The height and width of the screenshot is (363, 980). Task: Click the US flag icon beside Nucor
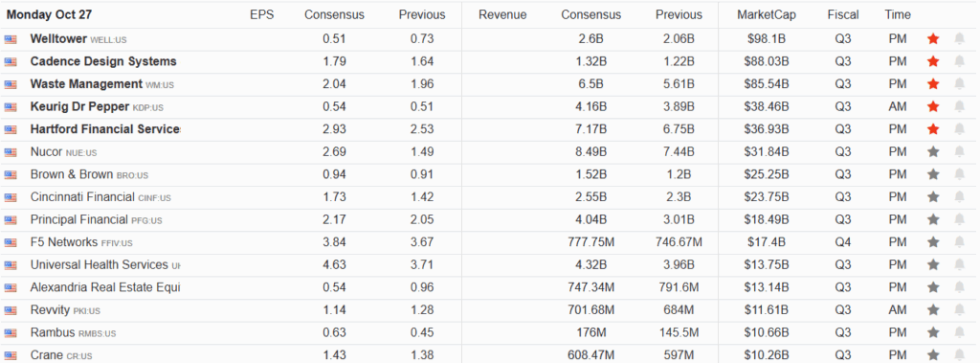11,152
